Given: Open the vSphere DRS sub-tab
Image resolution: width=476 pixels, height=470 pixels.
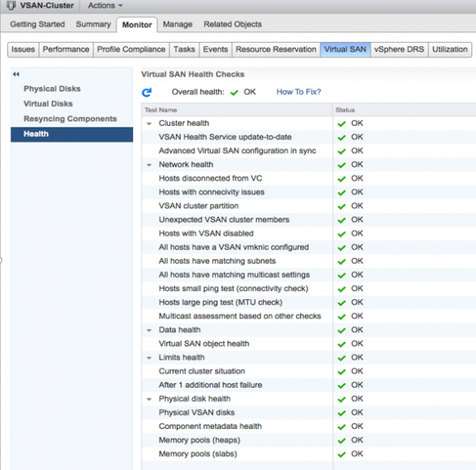Looking at the screenshot, I should (x=399, y=49).
